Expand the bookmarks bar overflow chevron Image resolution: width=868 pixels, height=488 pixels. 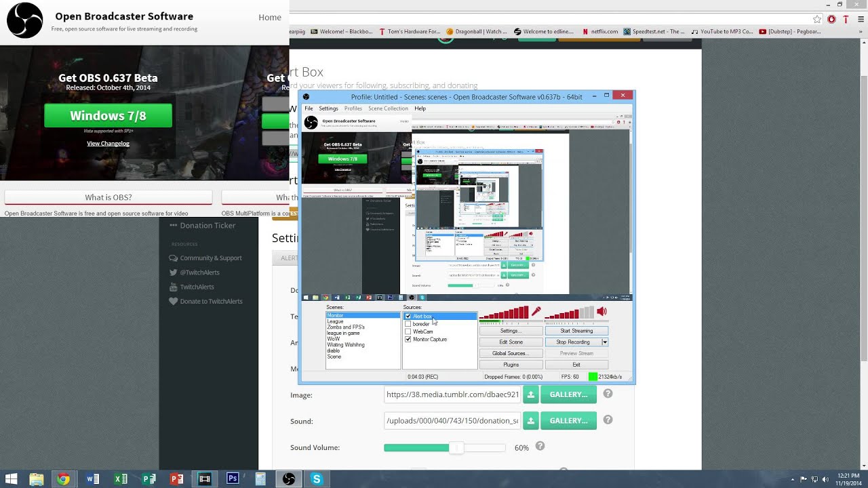861,31
